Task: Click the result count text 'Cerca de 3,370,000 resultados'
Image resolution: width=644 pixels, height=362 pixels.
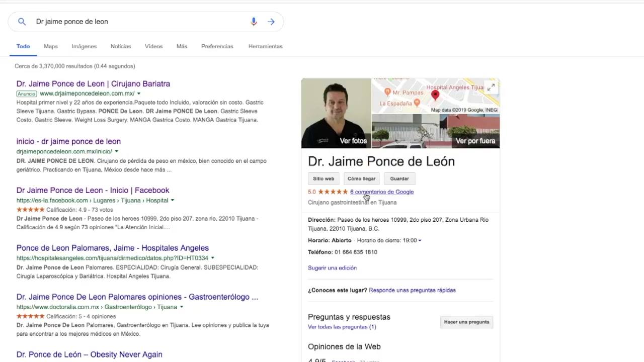Action: point(75,66)
